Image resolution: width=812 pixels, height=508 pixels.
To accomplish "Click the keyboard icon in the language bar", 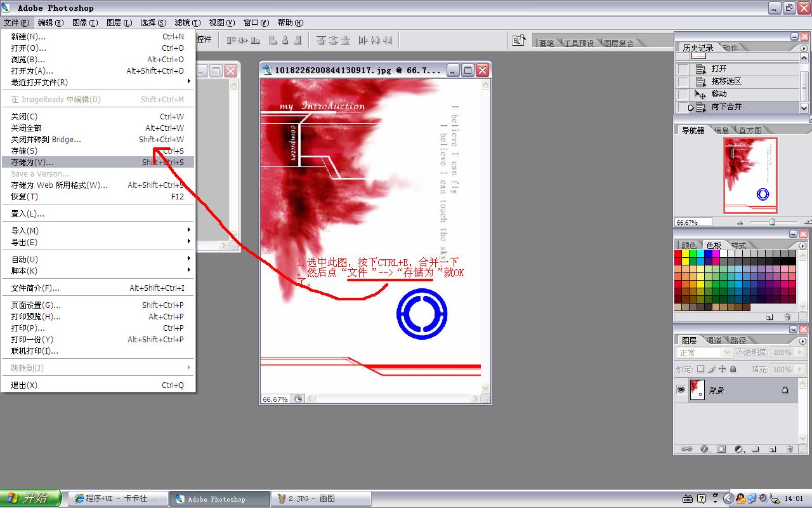I will [x=688, y=498].
